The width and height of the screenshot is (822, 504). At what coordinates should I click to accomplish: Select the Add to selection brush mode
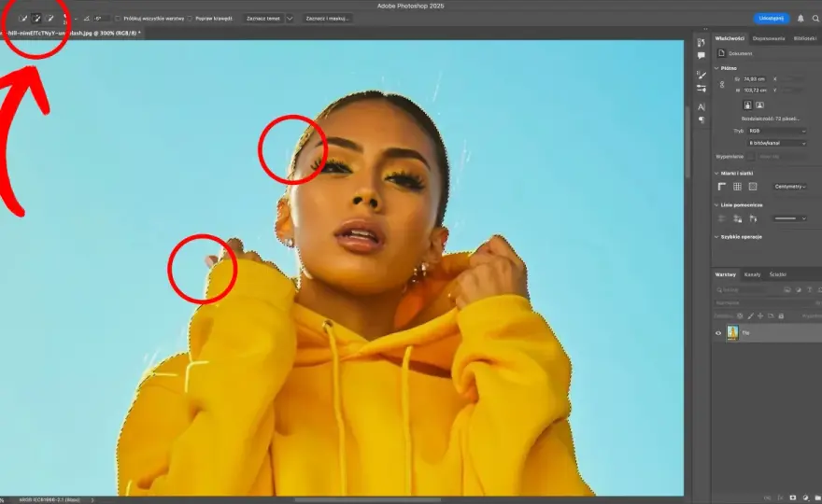[x=36, y=19]
